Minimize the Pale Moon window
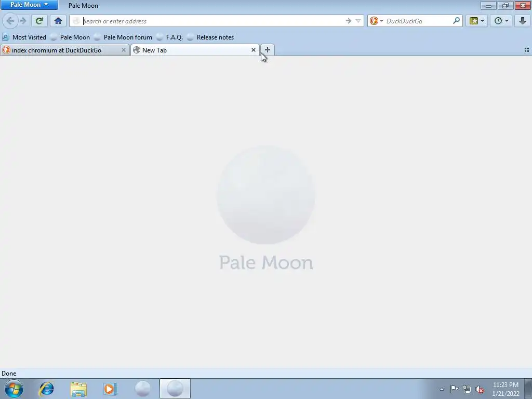Screen dimensions: 532x399 click(x=488, y=5)
